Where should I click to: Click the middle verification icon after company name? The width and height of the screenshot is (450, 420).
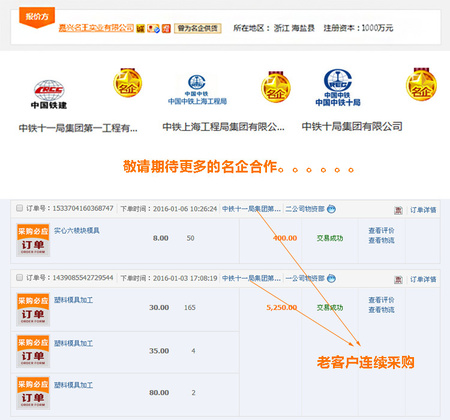tap(153, 28)
